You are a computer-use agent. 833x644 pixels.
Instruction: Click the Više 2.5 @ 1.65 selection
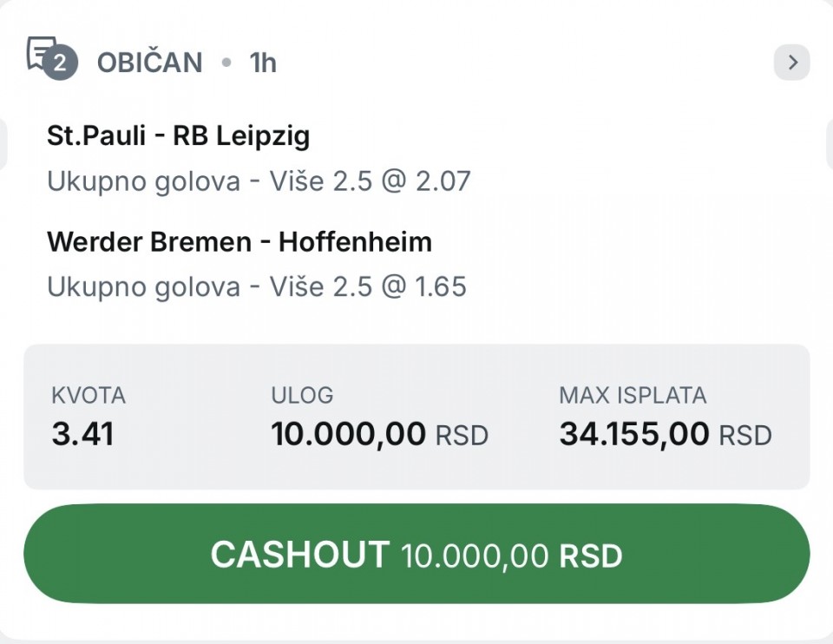point(257,287)
